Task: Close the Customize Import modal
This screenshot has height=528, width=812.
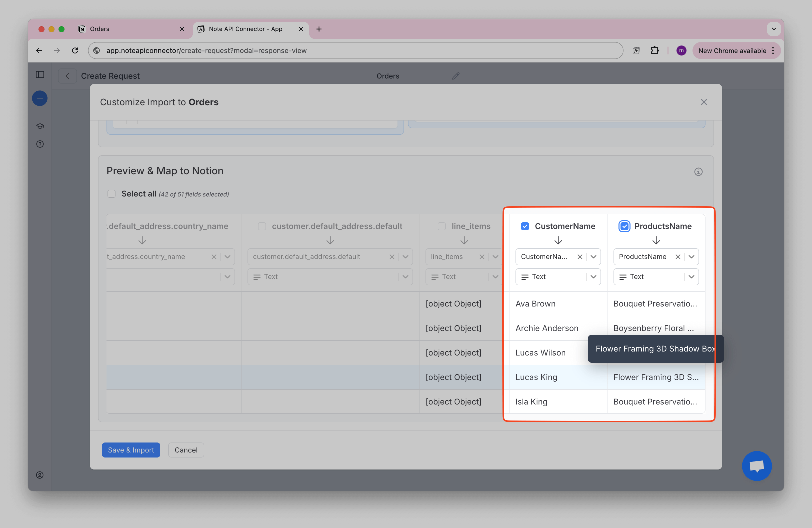Action: pyautogui.click(x=703, y=102)
